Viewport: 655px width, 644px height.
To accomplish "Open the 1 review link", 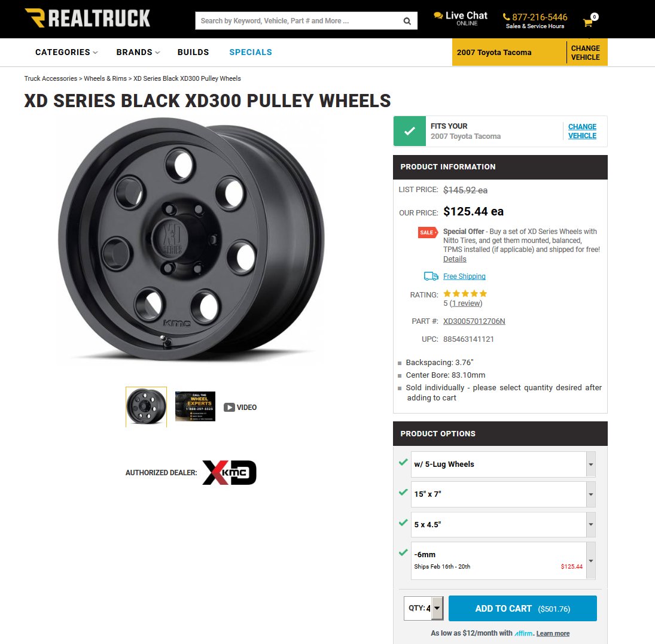I will (x=465, y=303).
